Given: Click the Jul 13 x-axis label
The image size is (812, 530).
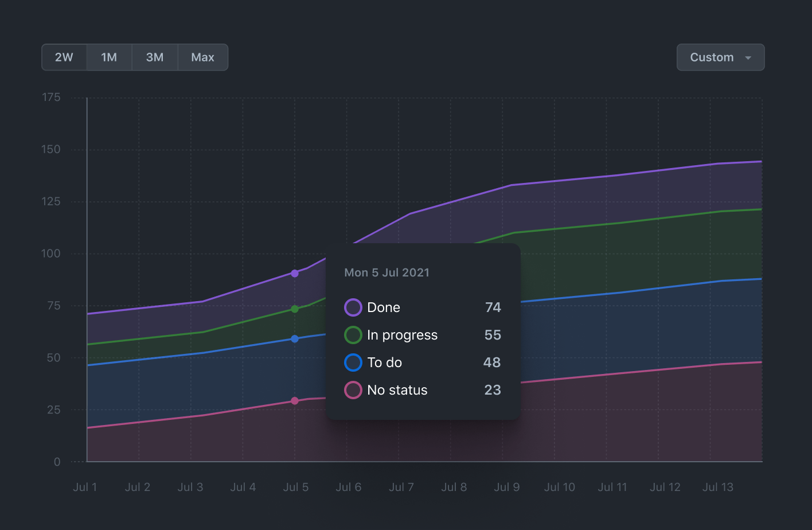Looking at the screenshot, I should click(718, 487).
